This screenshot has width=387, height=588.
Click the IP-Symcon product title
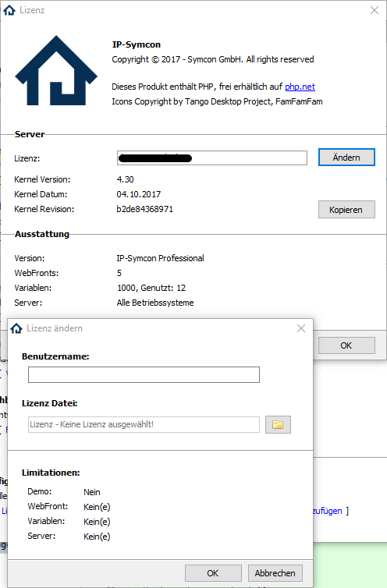[x=137, y=44]
